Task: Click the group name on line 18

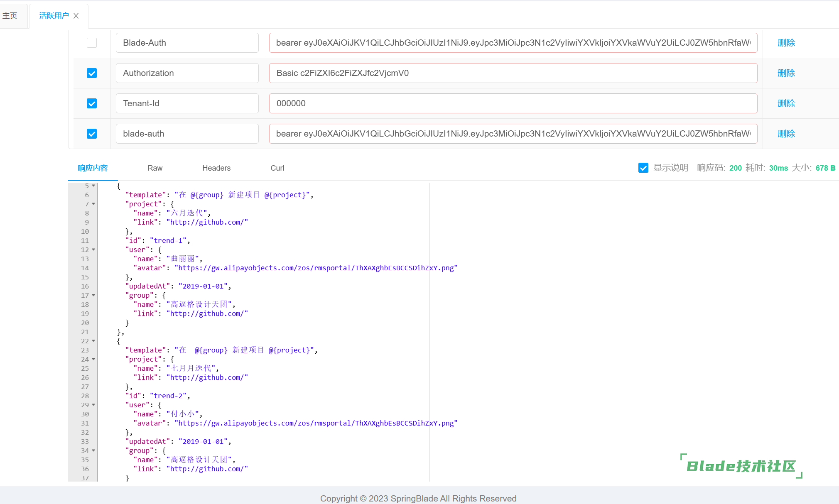Action: pyautogui.click(x=199, y=304)
